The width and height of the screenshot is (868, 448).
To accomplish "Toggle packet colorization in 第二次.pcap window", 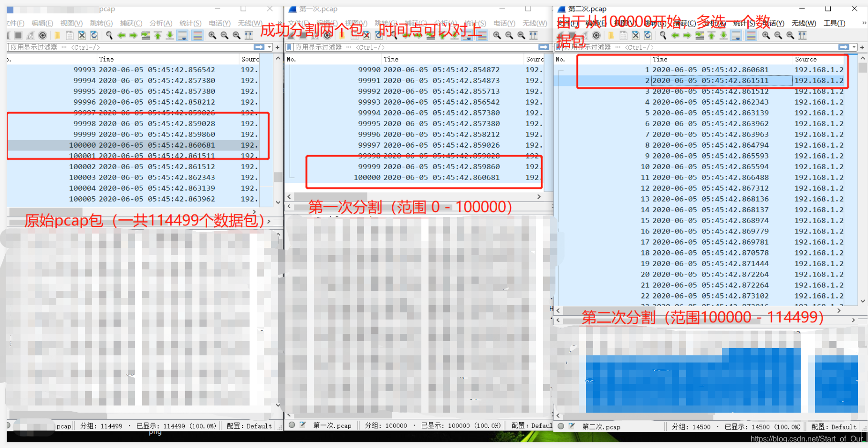I will point(751,35).
